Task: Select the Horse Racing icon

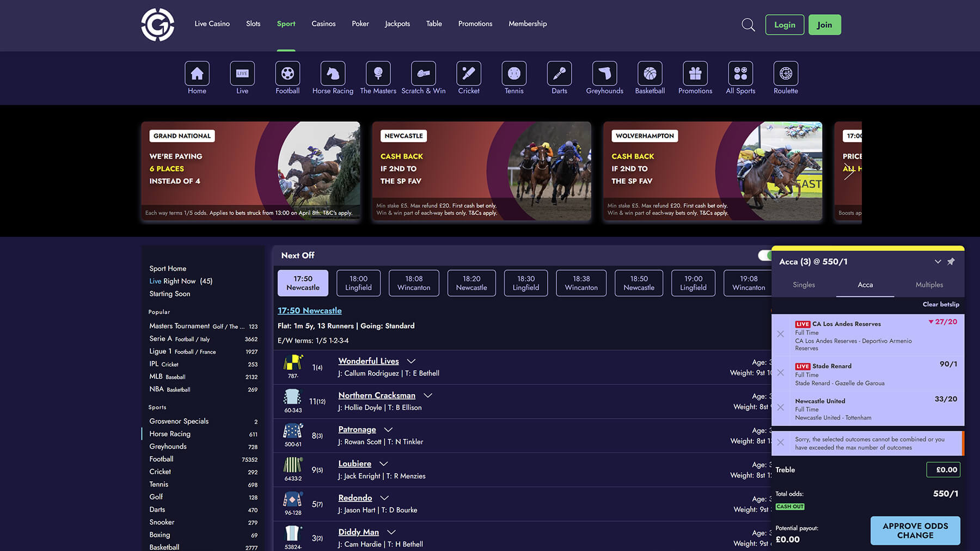Action: [333, 74]
